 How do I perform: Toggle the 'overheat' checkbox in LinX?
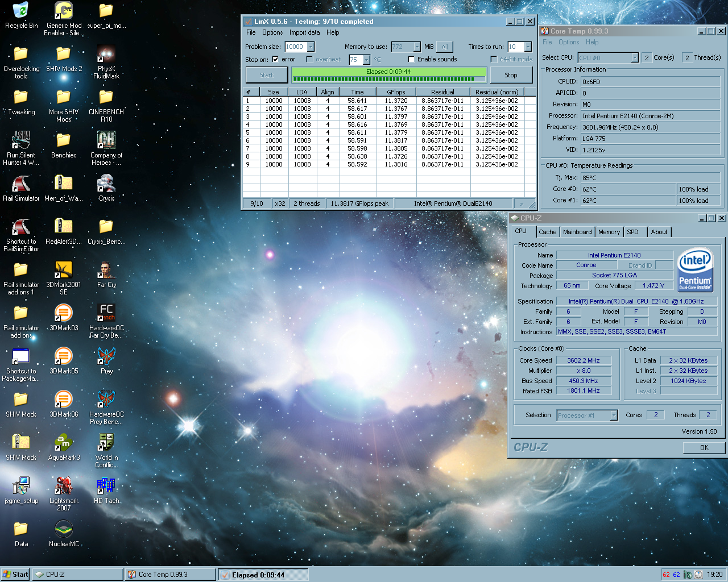(309, 59)
